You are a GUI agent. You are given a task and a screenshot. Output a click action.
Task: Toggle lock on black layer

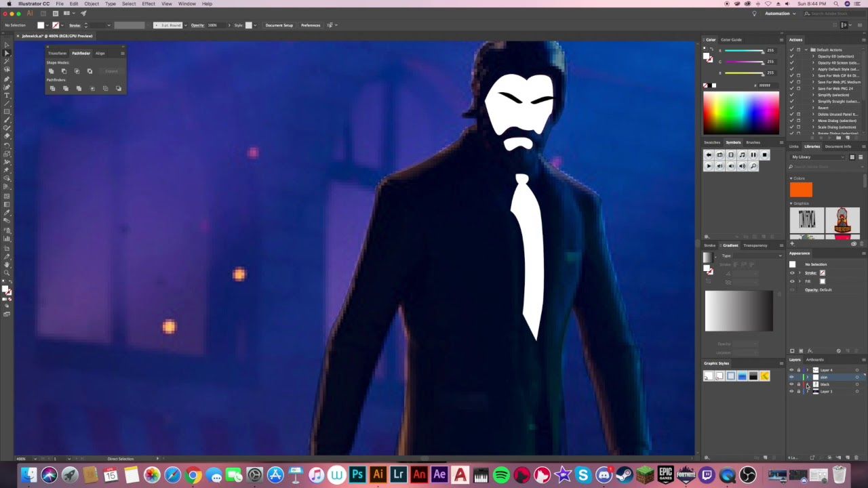(x=799, y=384)
